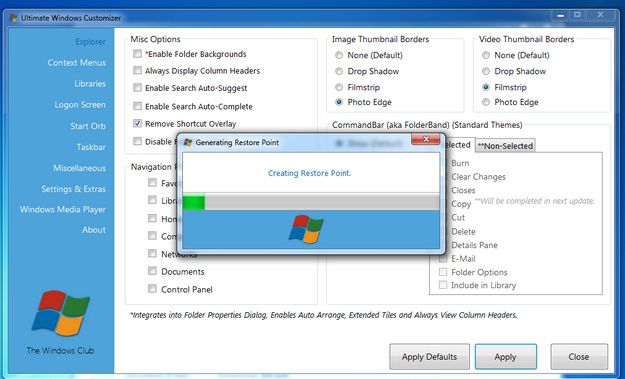The width and height of the screenshot is (625, 379).
Task: Click the Burn command item
Action: [x=460, y=163]
